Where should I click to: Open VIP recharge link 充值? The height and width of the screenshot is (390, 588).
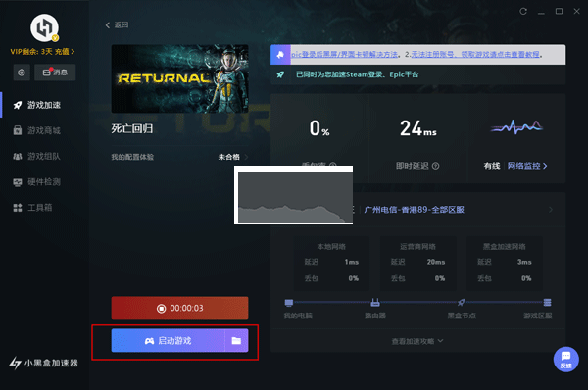pos(65,52)
